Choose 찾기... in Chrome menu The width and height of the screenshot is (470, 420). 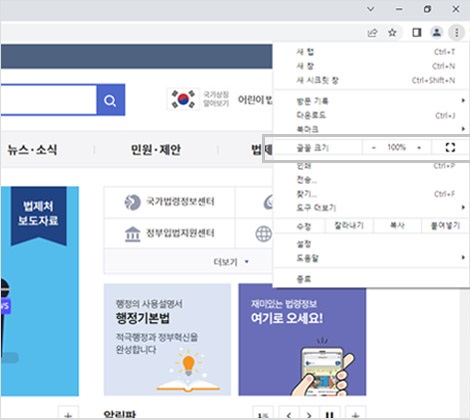371,194
